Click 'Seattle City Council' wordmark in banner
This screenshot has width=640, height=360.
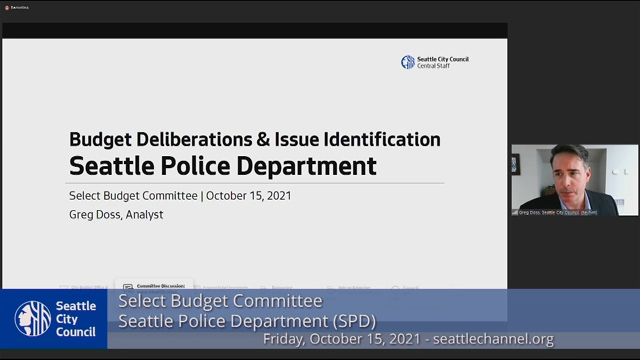tap(76, 319)
